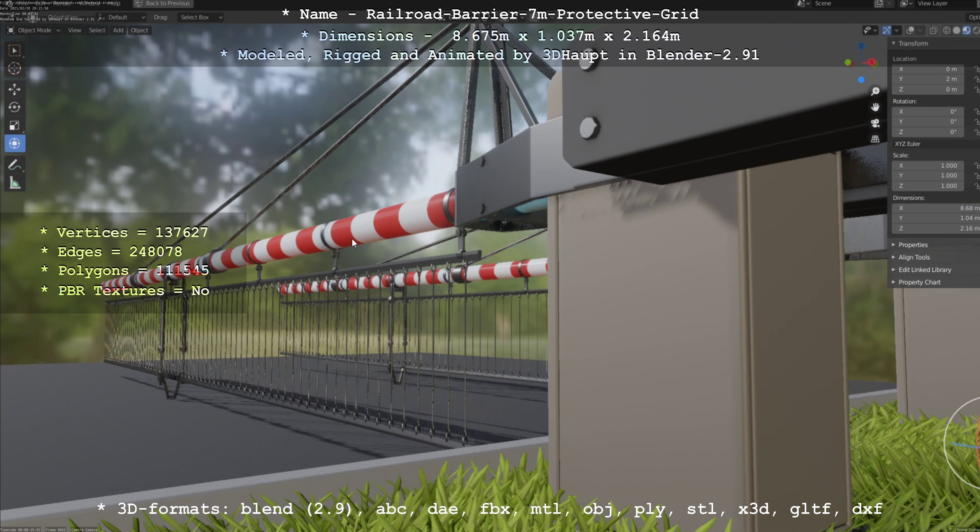Screen dimensions: 980x532
Task: Edit the Location X value field
Action: pos(928,69)
